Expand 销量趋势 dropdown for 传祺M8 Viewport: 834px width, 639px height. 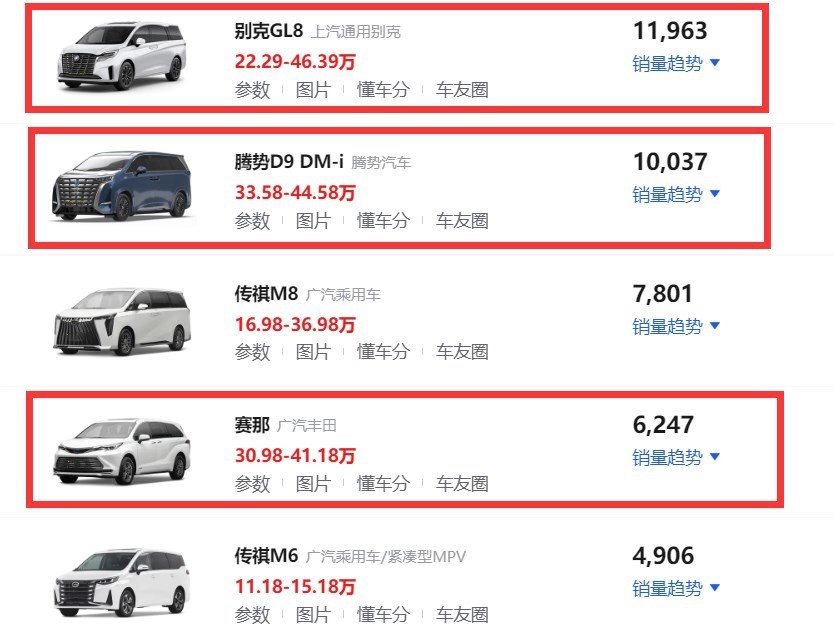pyautogui.click(x=675, y=326)
